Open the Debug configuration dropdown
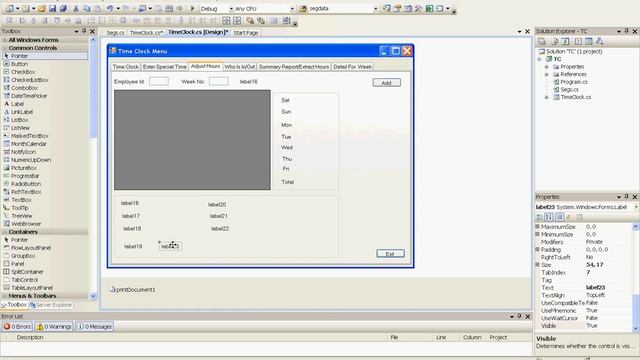The width and height of the screenshot is (640, 360). [x=231, y=9]
